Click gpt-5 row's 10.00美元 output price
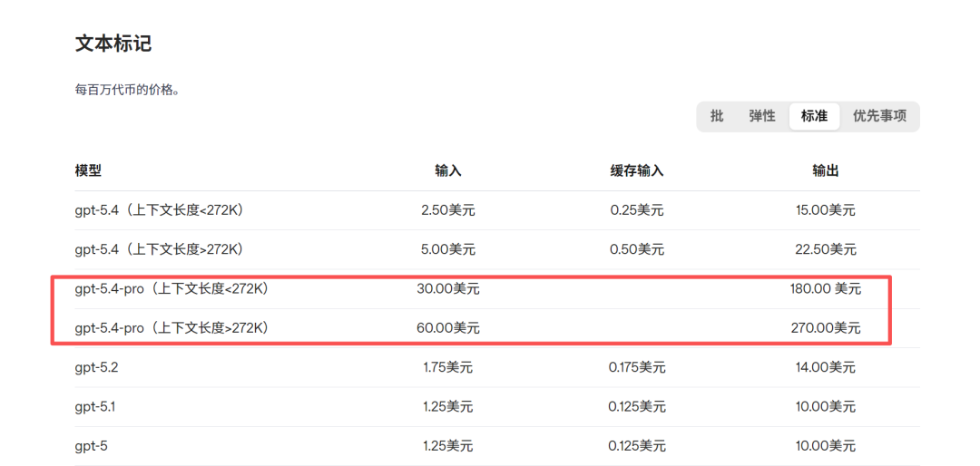Screen dimensions: 980x466 [x=826, y=446]
